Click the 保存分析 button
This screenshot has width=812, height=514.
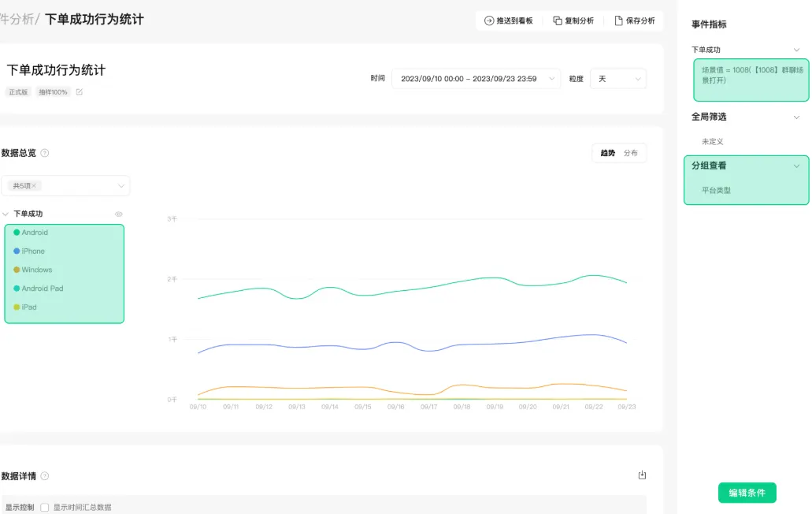634,20
